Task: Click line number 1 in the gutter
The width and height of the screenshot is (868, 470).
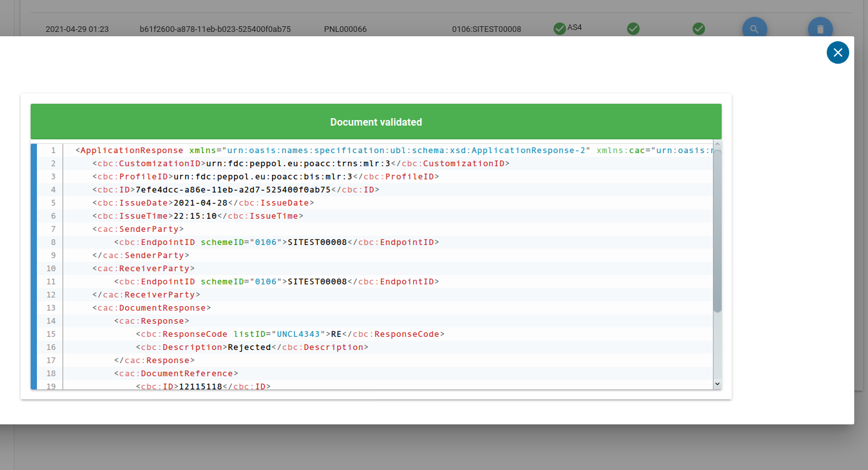Action: coord(53,151)
